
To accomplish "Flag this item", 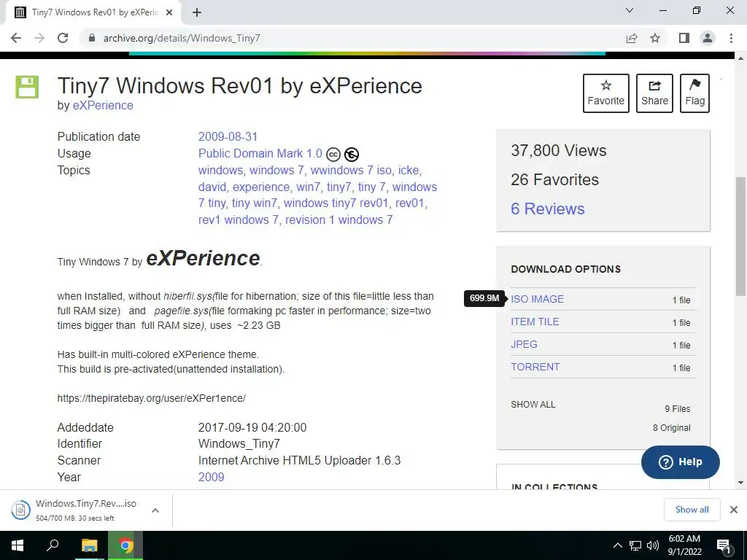I will click(694, 93).
